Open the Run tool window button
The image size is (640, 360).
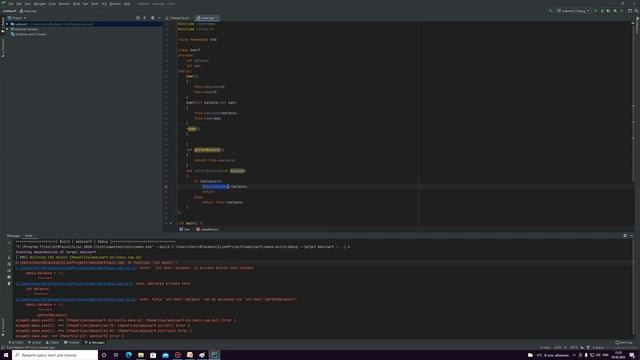[35, 343]
